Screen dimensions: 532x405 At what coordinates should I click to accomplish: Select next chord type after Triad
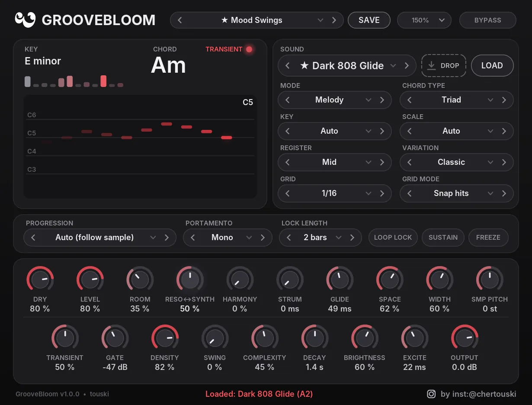(x=504, y=100)
